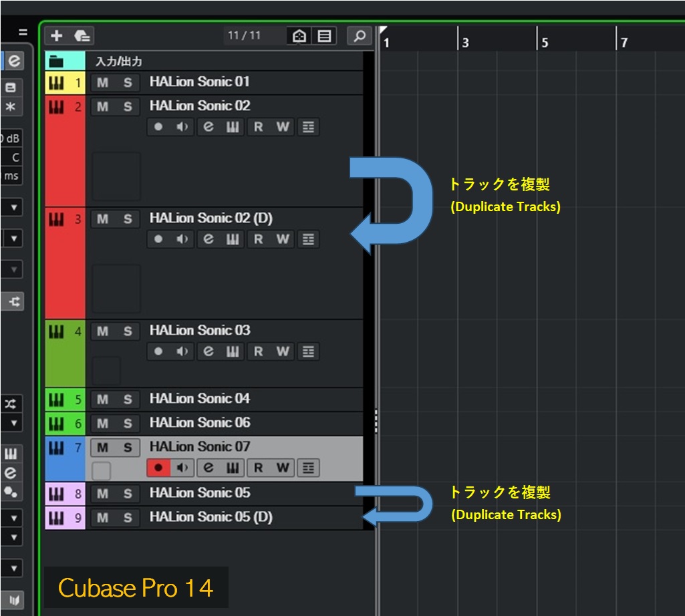Viewport: 685px width, 616px height.
Task: Mute HALion Sonic 01
Action: point(103,83)
